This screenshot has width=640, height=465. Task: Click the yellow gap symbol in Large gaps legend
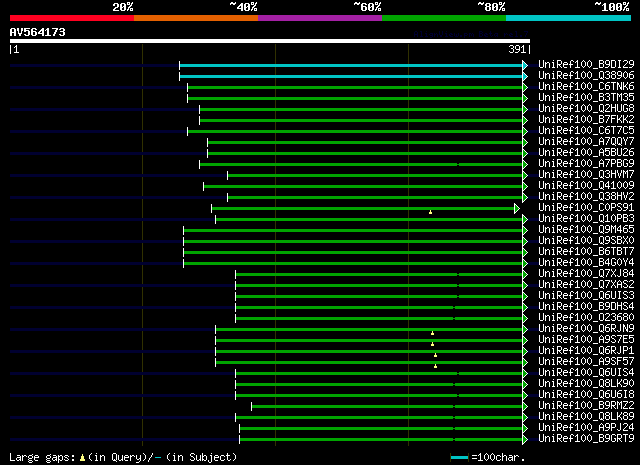pyautogui.click(x=82, y=458)
